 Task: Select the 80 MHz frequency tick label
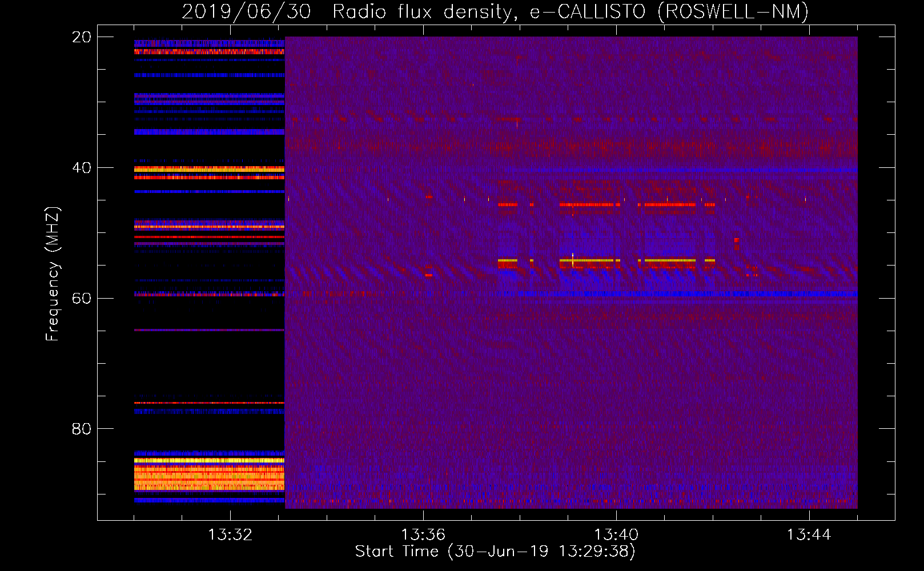point(81,429)
